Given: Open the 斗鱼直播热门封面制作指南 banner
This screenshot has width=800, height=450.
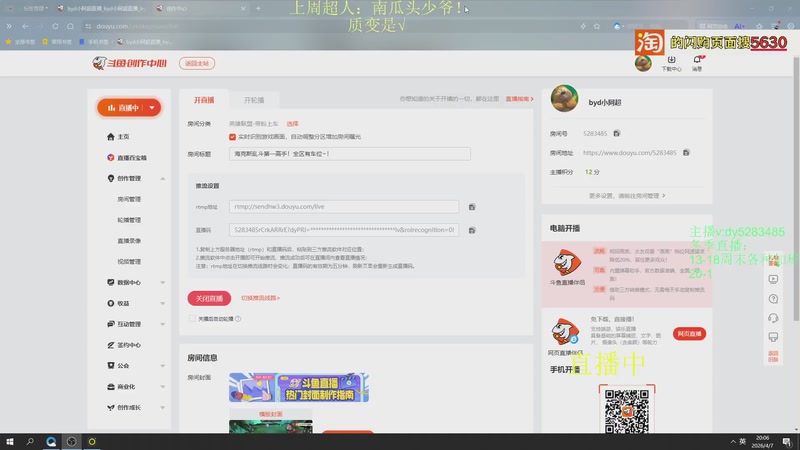Looking at the screenshot, I should (299, 387).
